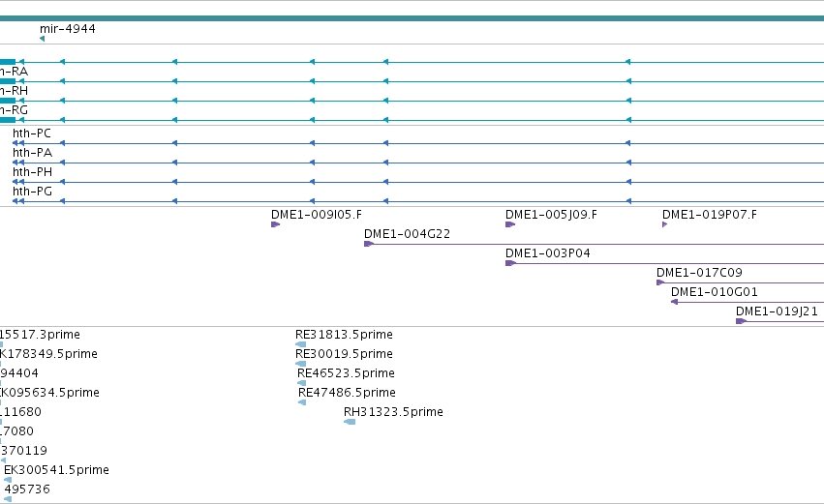Select the hth-PA transcript label
The image size is (824, 504).
pyautogui.click(x=32, y=153)
